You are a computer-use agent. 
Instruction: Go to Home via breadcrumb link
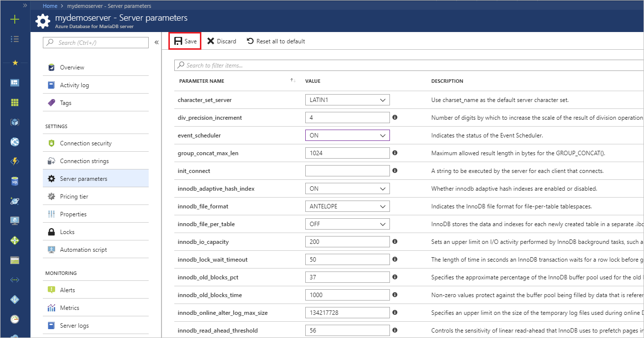[x=50, y=6]
